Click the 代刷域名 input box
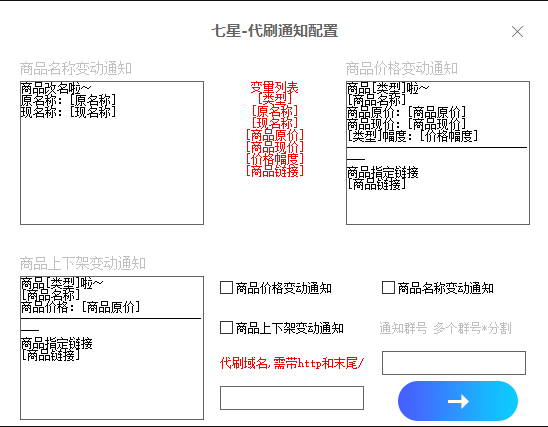Viewport: 548px width, 427px height. (x=292, y=398)
